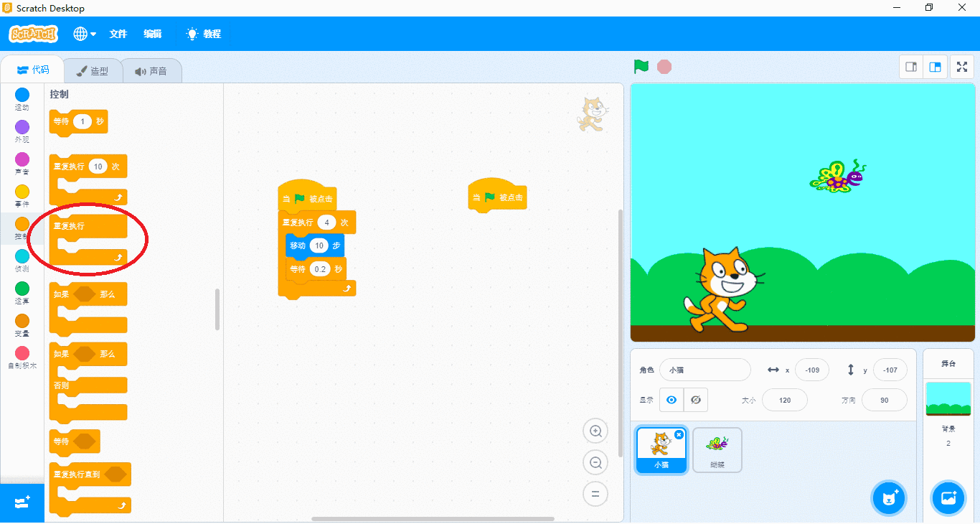The width and height of the screenshot is (980, 524).
Task: Reset workspace zoom to default
Action: point(595,494)
